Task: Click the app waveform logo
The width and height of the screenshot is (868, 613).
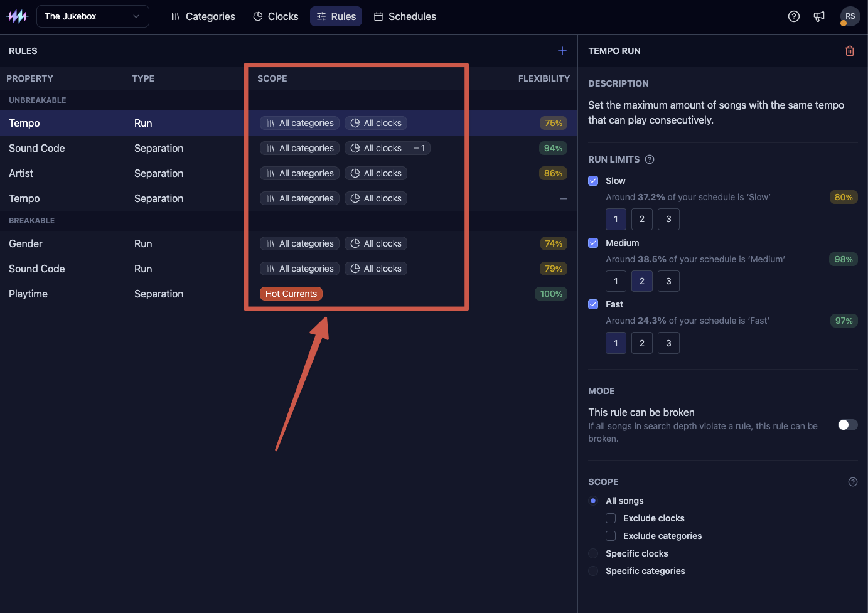Action: 18,16
